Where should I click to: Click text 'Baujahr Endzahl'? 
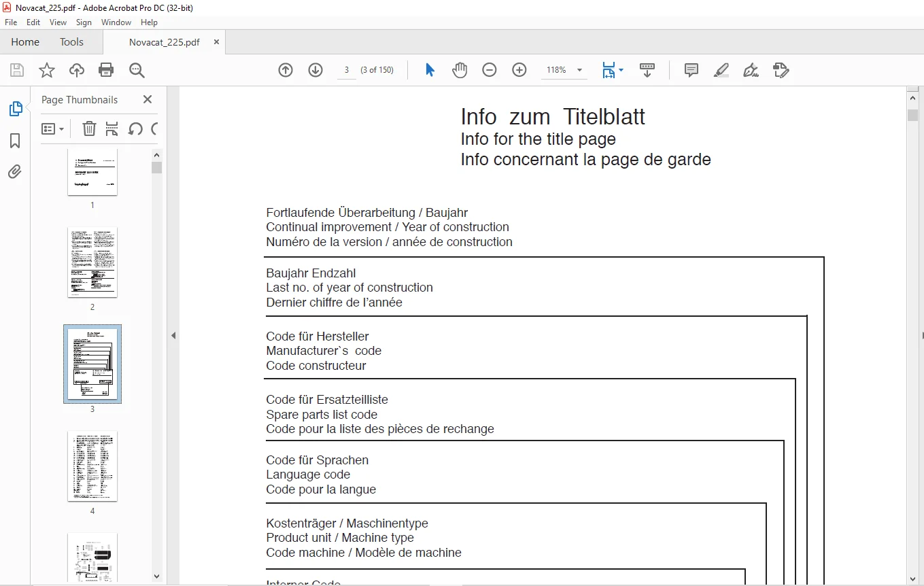point(311,273)
